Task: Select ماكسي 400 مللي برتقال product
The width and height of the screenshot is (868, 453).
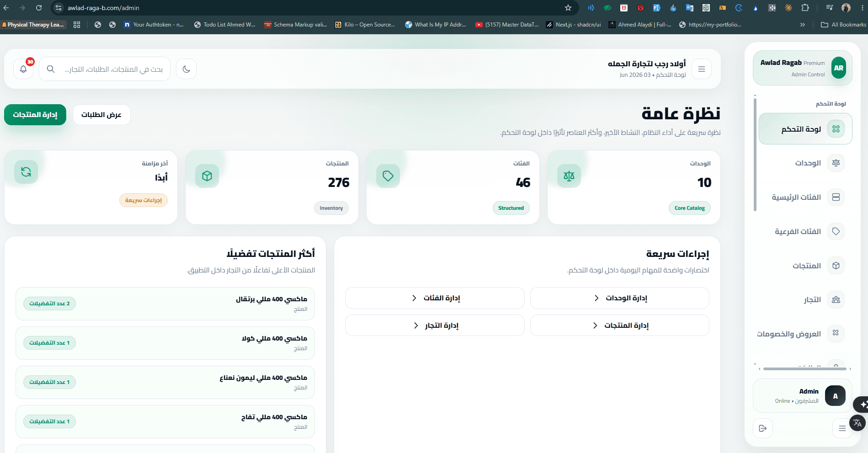Action: pos(165,304)
